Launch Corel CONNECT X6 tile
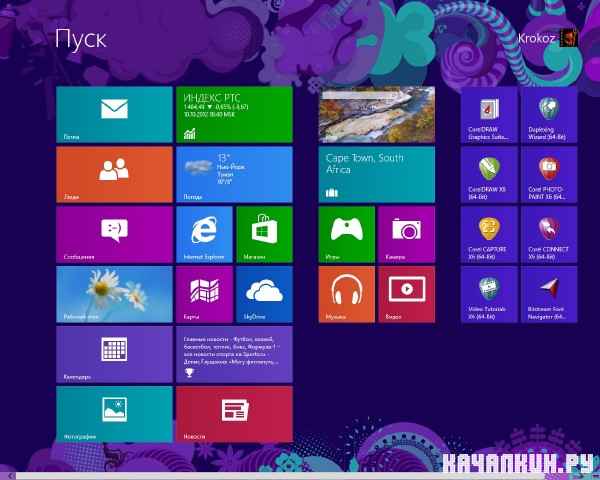600x480 pixels. (x=549, y=235)
